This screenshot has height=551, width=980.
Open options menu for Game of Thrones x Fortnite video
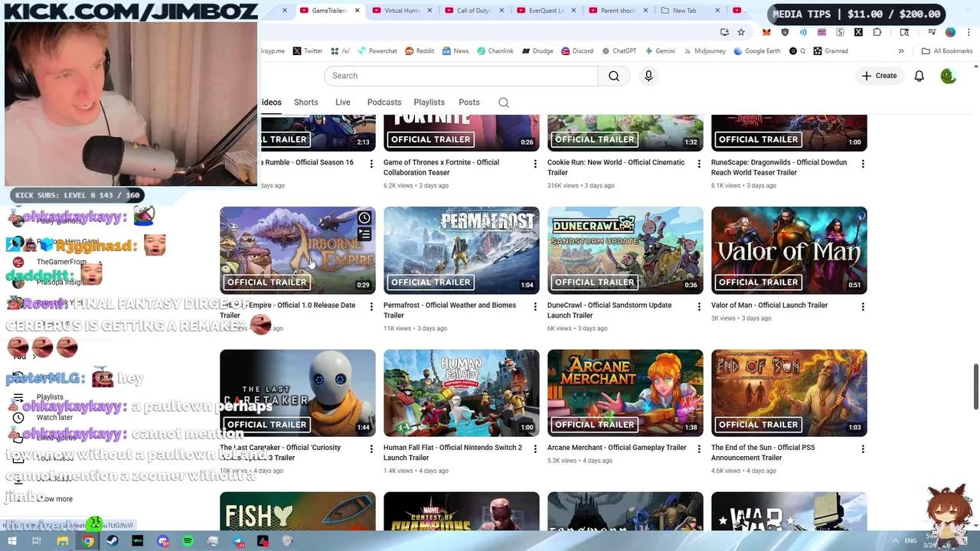tap(535, 164)
